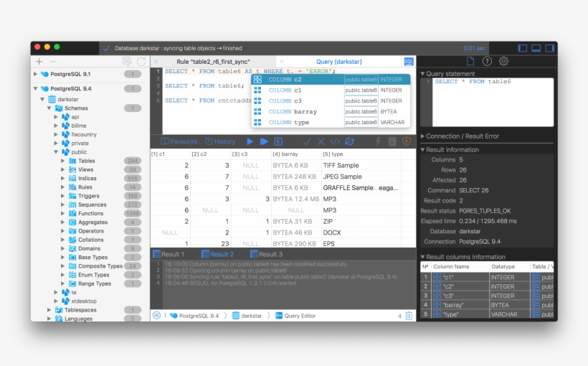Open the query History
The width and height of the screenshot is (588, 366).
pos(219,142)
